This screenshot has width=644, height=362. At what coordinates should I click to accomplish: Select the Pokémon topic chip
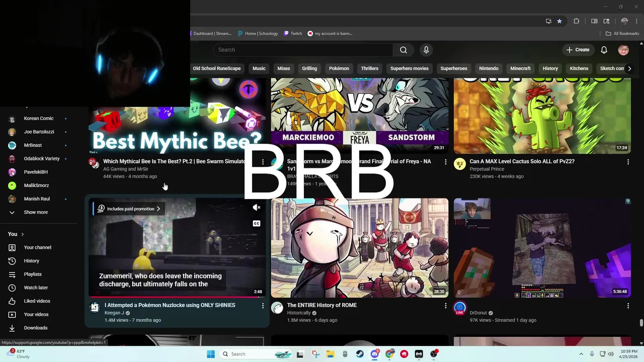point(339,68)
